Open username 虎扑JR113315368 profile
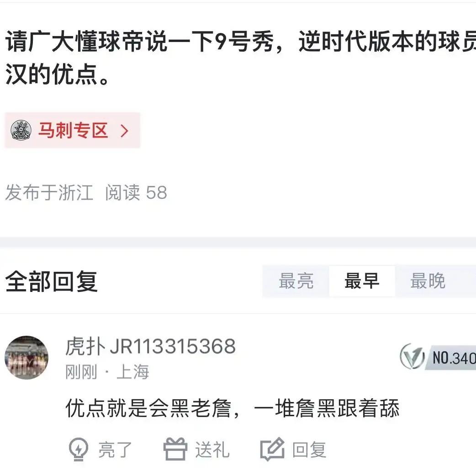This screenshot has width=476, height=476. click(x=151, y=346)
